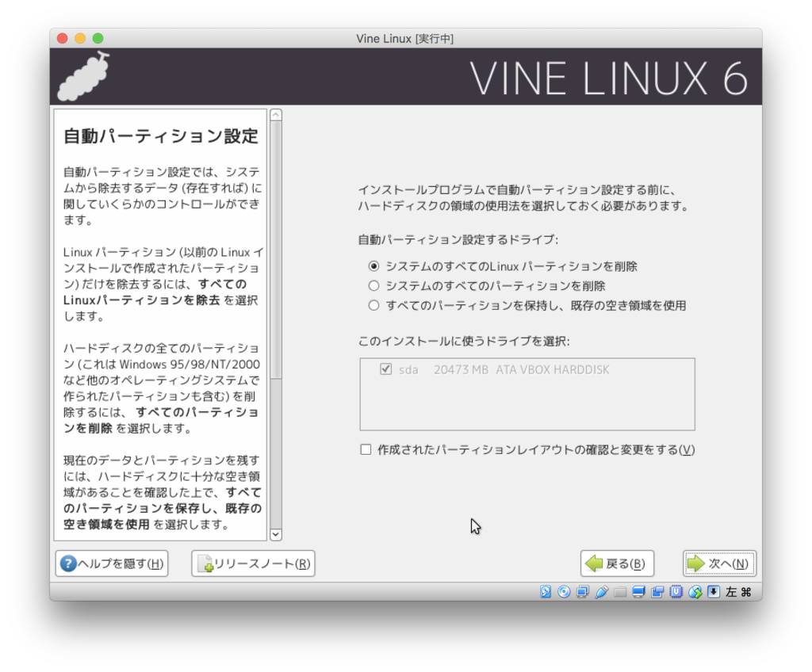Toggle the sda drive checkbox
The height and width of the screenshot is (672, 812).
[385, 369]
